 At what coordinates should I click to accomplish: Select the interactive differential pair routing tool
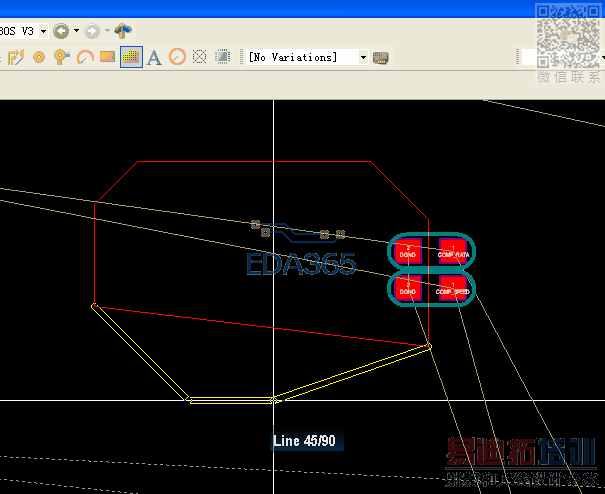[16, 57]
